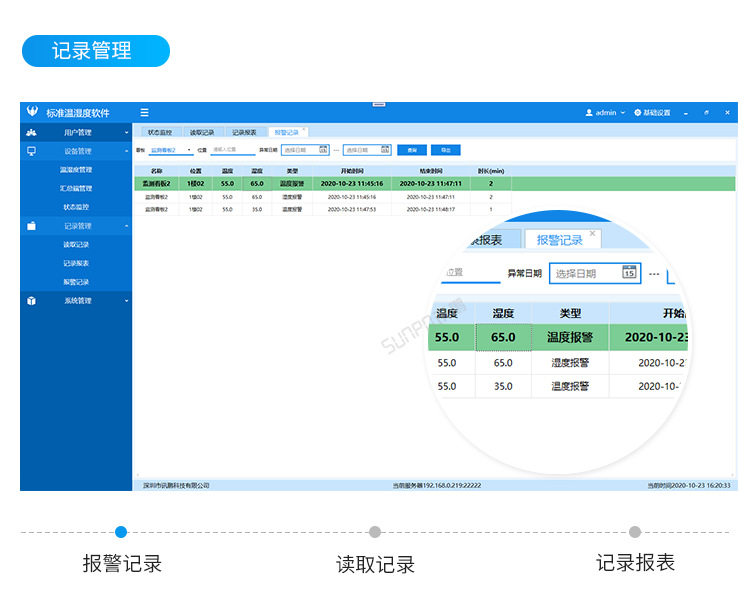Expand the 用户管理 sidebar section
This screenshot has height=614, width=750.
[x=127, y=132]
